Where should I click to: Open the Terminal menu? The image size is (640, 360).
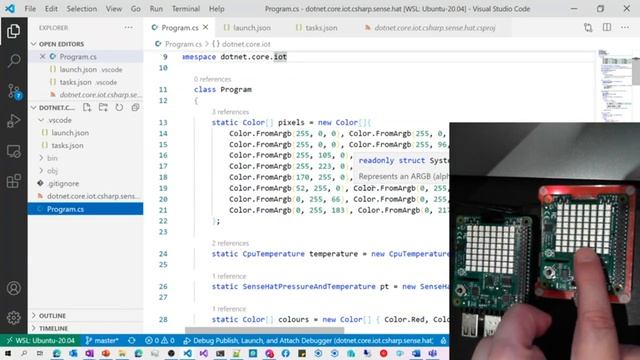click(x=186, y=9)
